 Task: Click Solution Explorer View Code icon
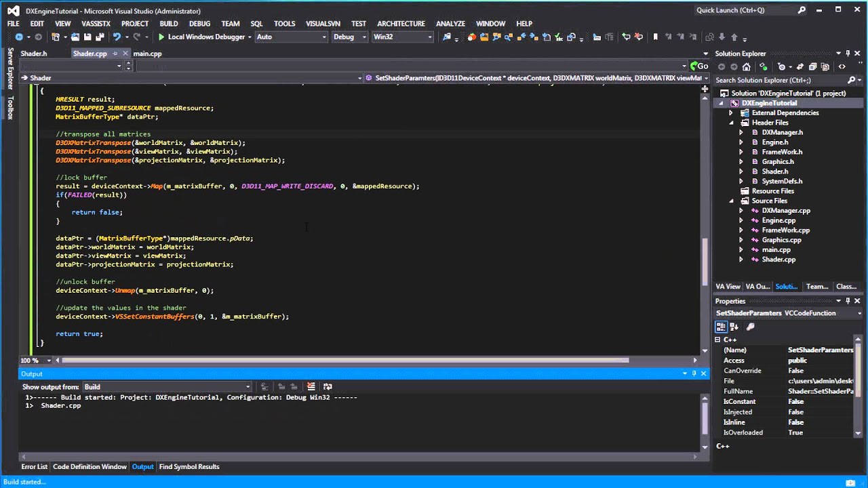click(842, 66)
